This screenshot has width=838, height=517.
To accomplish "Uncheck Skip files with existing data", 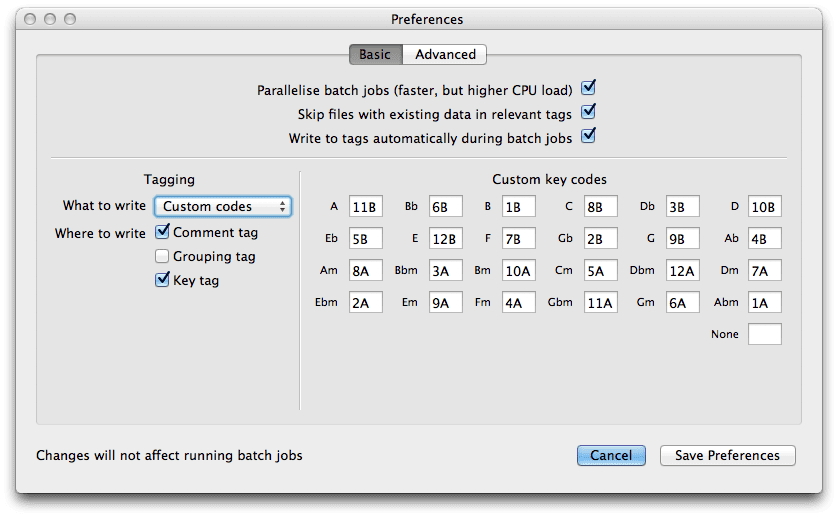I will pos(589,113).
